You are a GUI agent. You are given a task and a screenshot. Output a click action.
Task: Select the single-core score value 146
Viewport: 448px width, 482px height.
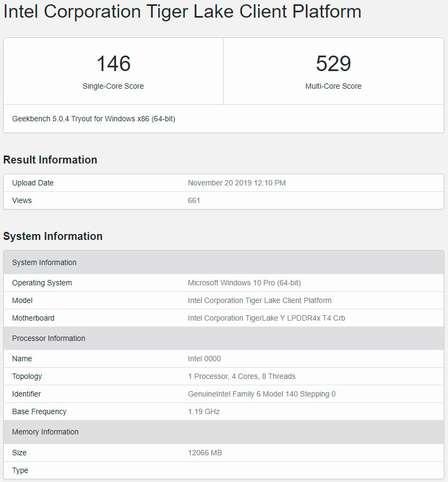point(113,64)
